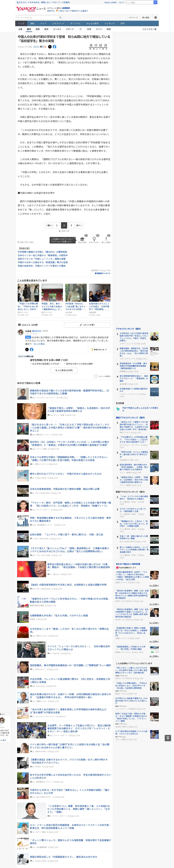Go to previous page 前へ
This screenshot has height=868, width=174.
point(49,225)
